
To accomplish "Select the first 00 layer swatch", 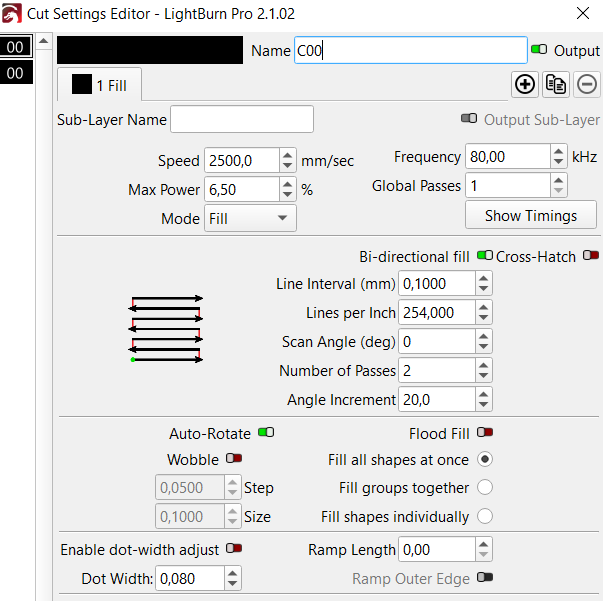I will pos(15,47).
